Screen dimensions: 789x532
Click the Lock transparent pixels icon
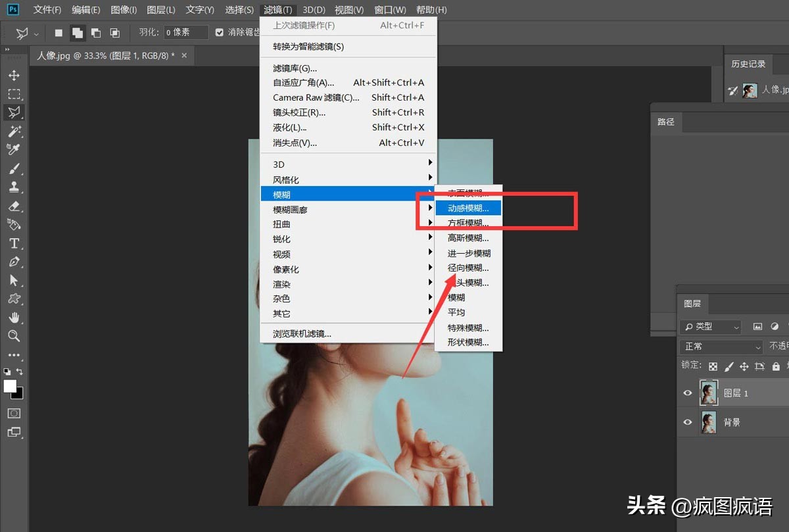[x=713, y=366]
